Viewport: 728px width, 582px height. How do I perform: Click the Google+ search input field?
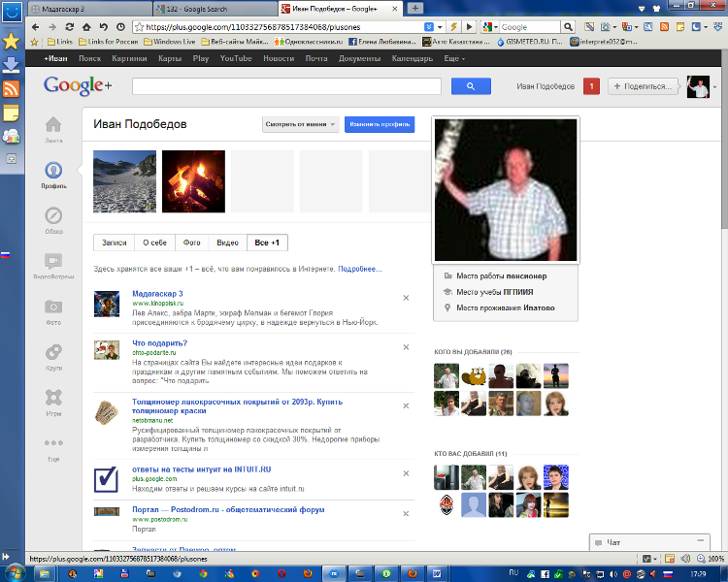(x=286, y=86)
